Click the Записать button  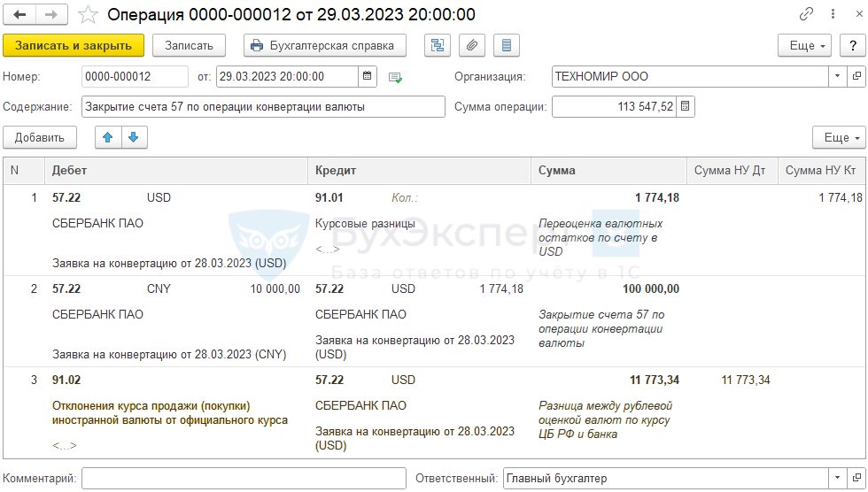coord(189,45)
